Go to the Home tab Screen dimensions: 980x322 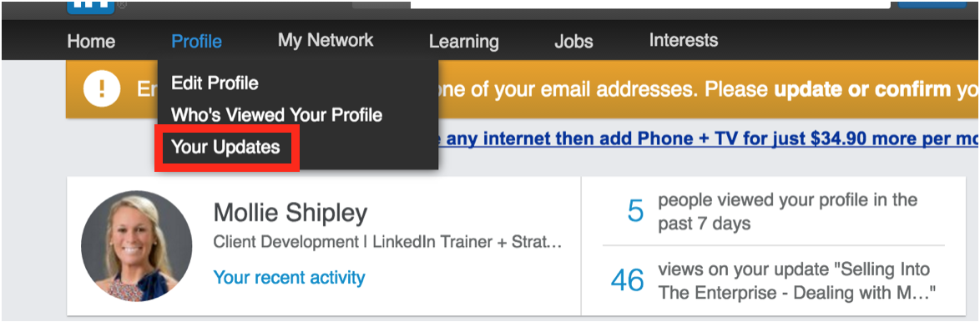[91, 42]
